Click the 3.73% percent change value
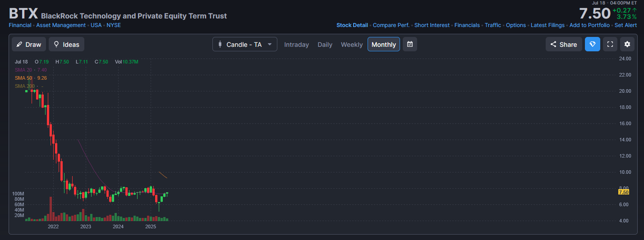Image resolution: width=644 pixels, height=240 pixels. tap(626, 17)
